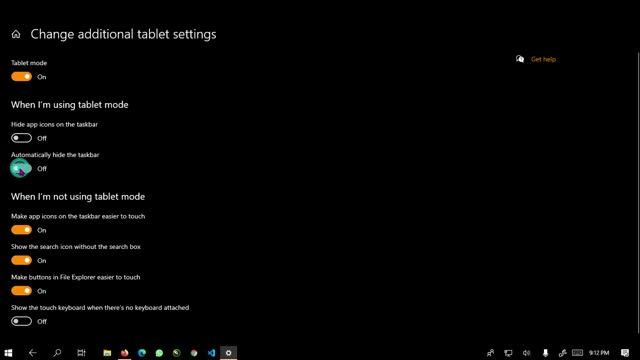Click the microphone tray icon
The height and width of the screenshot is (360, 640).
pyautogui.click(x=545, y=353)
